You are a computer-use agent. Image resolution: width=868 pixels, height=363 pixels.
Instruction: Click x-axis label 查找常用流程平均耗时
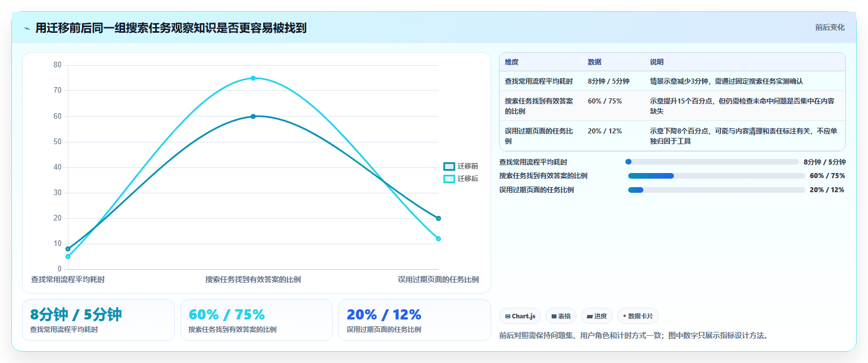click(68, 279)
